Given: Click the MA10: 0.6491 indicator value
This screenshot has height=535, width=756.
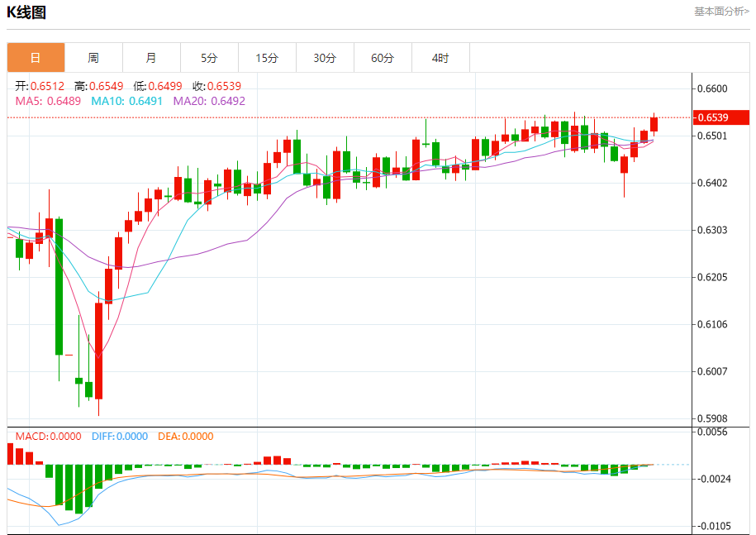Looking at the screenshot, I should point(126,101).
